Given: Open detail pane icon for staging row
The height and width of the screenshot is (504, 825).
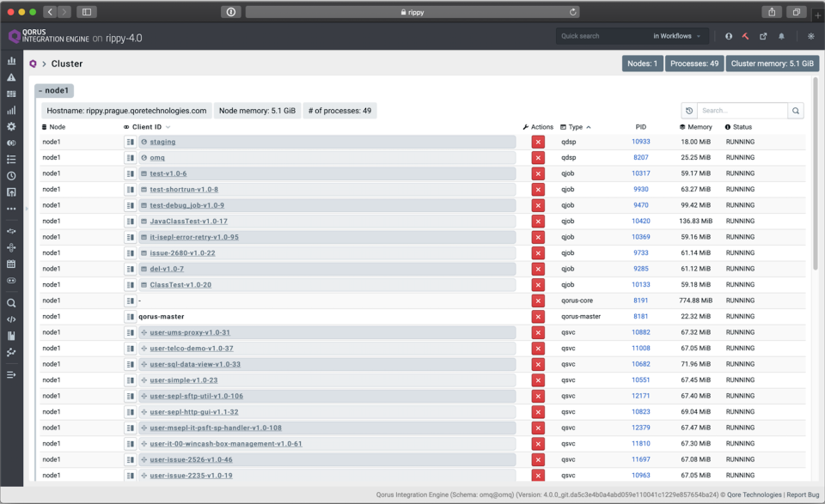Looking at the screenshot, I should point(130,142).
